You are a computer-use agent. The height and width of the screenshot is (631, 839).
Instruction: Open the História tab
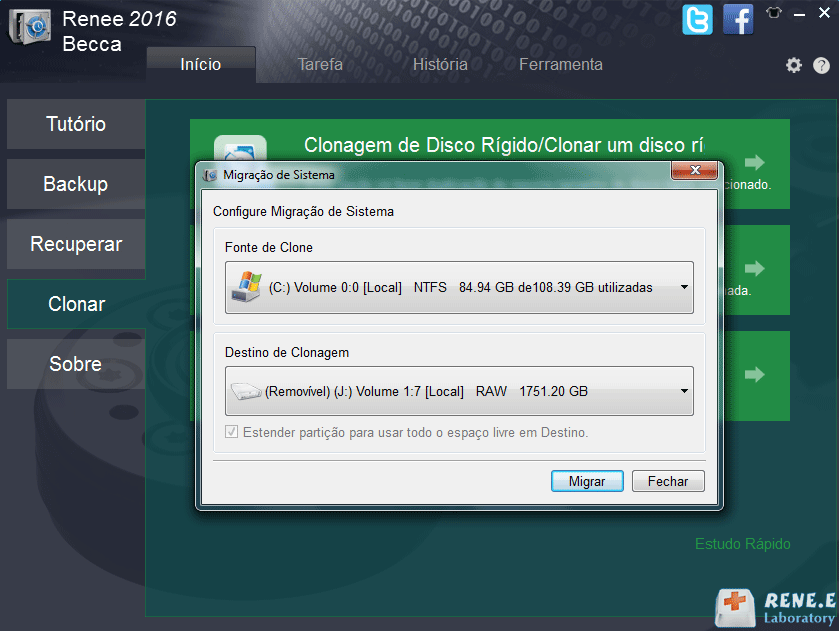pyautogui.click(x=440, y=65)
